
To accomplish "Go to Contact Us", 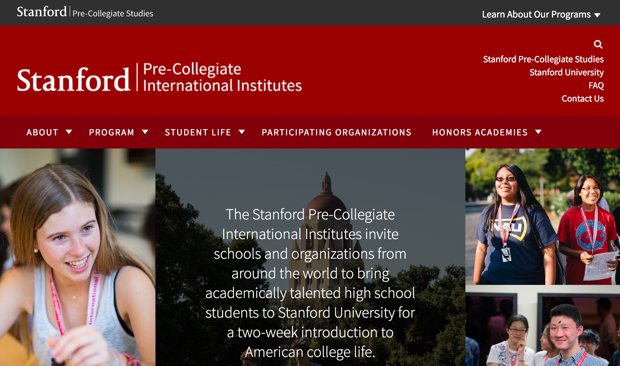I will 582,98.
